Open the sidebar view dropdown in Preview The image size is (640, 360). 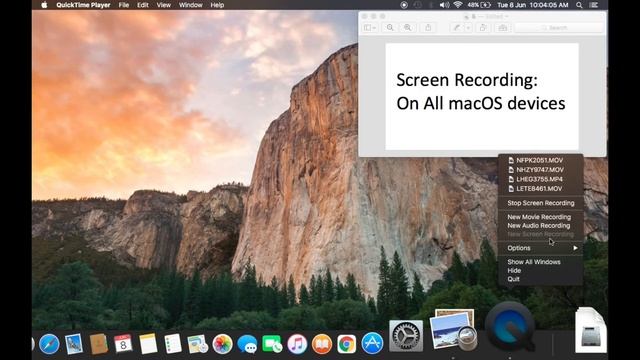370,27
